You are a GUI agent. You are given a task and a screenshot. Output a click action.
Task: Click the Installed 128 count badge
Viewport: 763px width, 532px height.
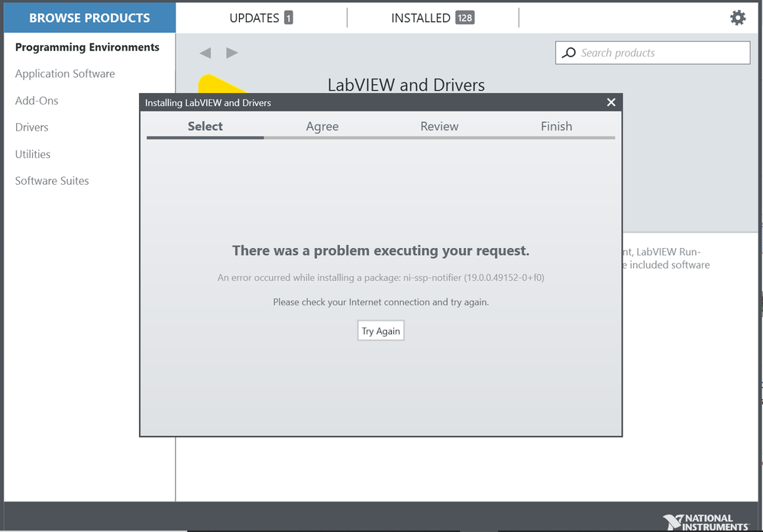click(x=464, y=18)
